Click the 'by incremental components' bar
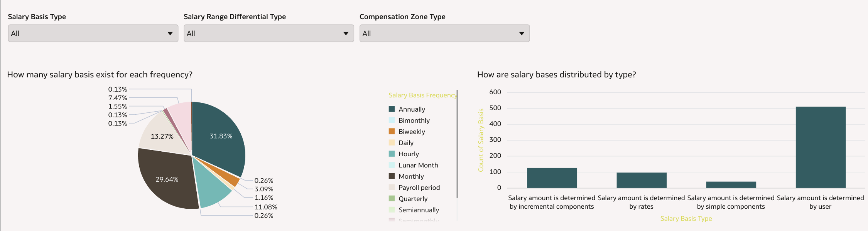This screenshot has height=231, width=868. coord(552,178)
